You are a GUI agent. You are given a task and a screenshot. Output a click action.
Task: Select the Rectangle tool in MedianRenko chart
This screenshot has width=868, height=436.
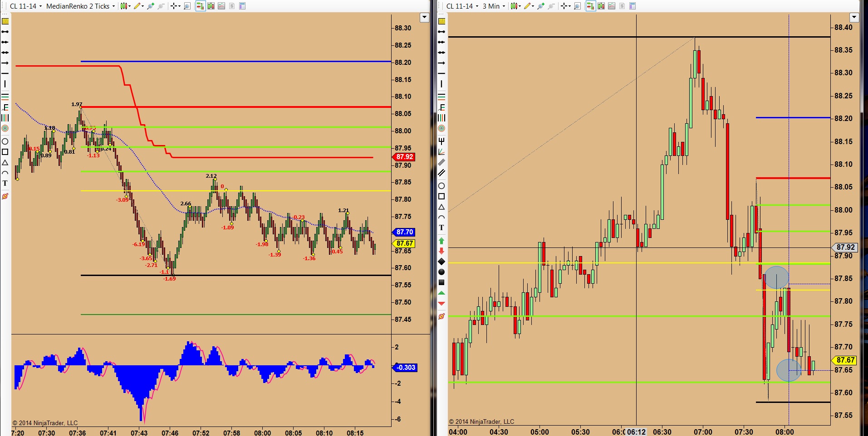pyautogui.click(x=5, y=152)
